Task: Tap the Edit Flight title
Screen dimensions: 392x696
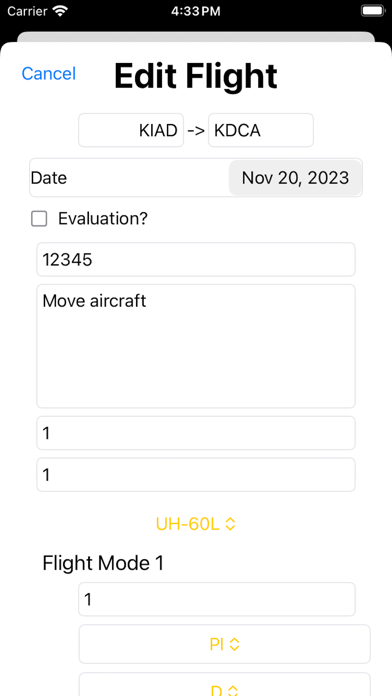Action: click(x=196, y=76)
